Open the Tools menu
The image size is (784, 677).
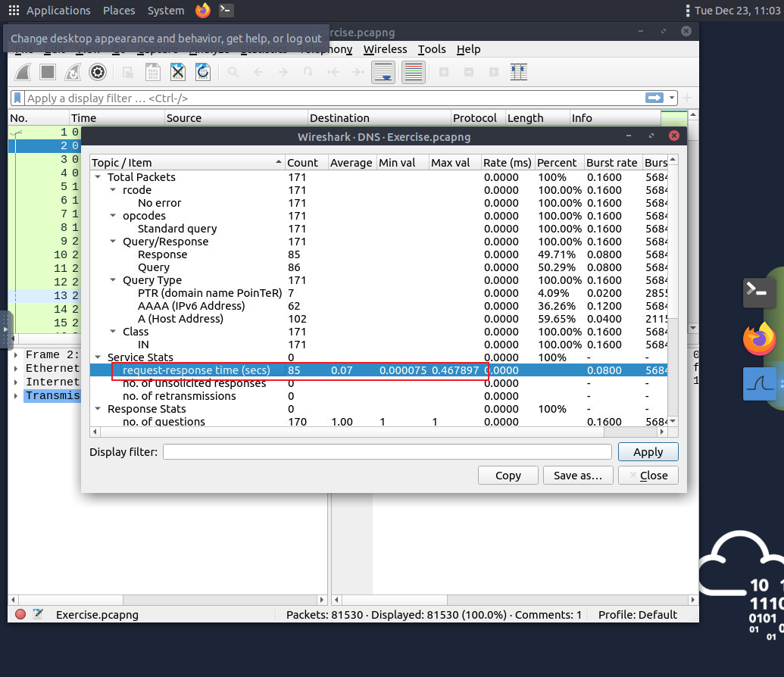point(432,49)
